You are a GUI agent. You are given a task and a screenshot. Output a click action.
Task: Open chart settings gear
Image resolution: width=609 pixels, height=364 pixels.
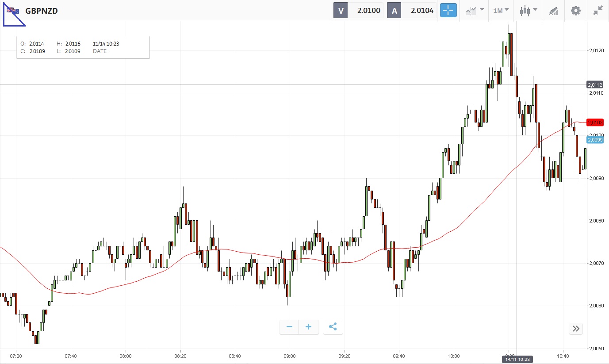click(x=575, y=11)
